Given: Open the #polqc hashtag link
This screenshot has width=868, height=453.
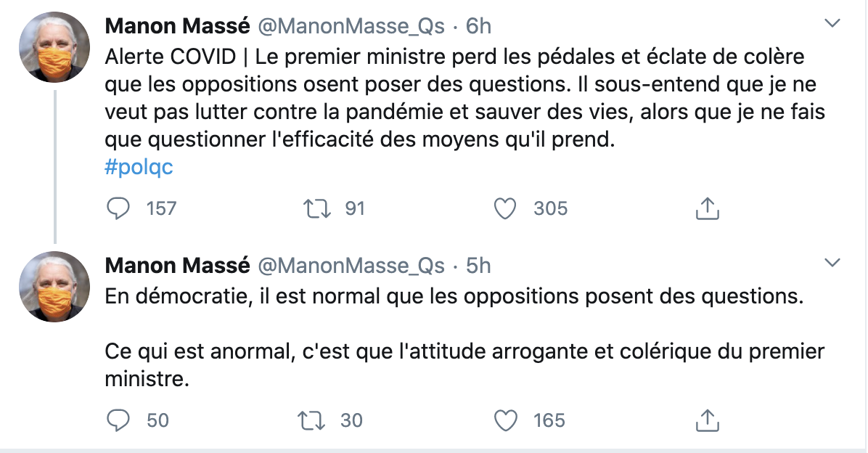Looking at the screenshot, I should (139, 167).
